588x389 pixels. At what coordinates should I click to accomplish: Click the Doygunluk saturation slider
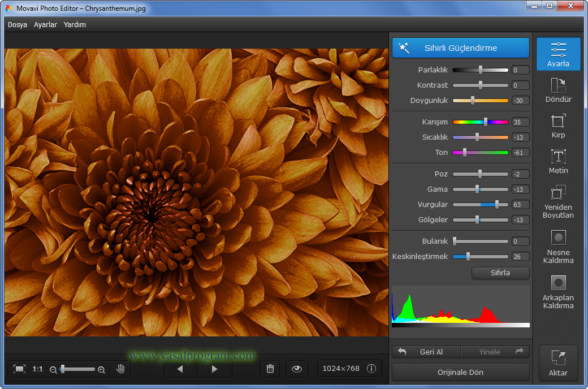click(480, 101)
